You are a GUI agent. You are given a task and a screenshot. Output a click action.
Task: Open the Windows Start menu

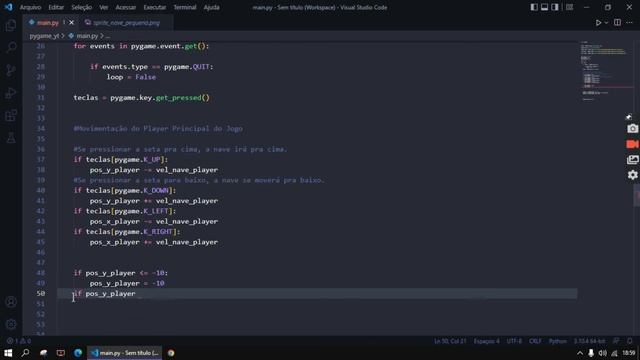coord(8,353)
